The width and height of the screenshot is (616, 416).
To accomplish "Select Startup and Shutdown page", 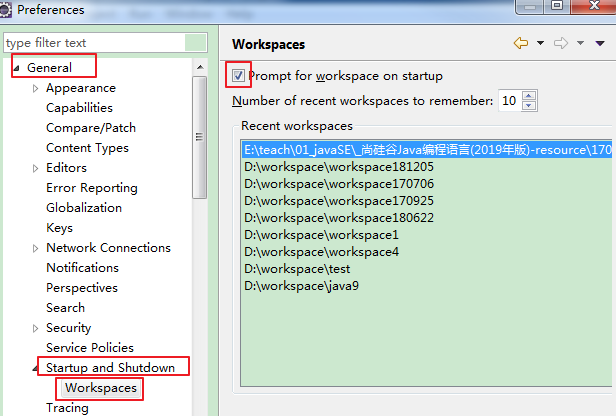I will coord(110,368).
